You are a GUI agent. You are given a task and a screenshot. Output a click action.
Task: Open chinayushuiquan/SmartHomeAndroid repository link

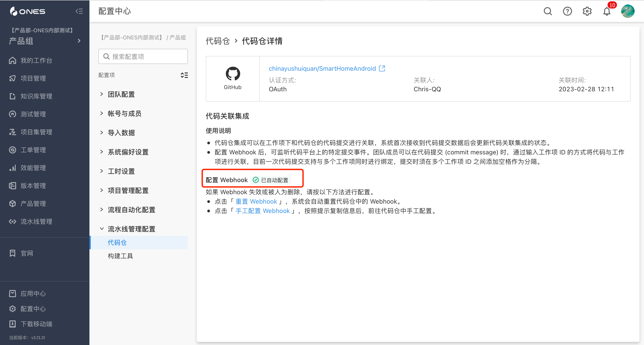tap(322, 68)
